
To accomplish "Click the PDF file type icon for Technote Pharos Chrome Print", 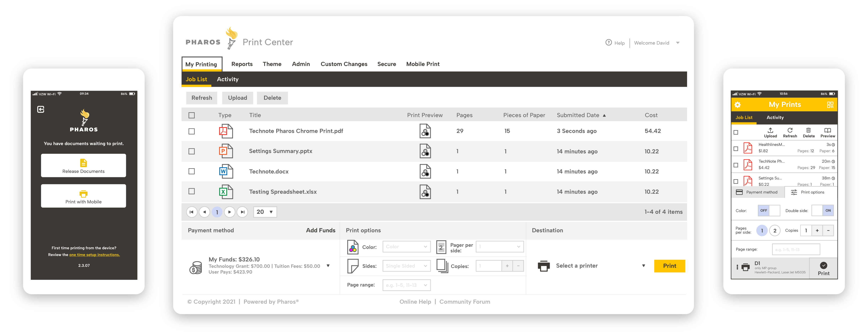I will (x=226, y=131).
